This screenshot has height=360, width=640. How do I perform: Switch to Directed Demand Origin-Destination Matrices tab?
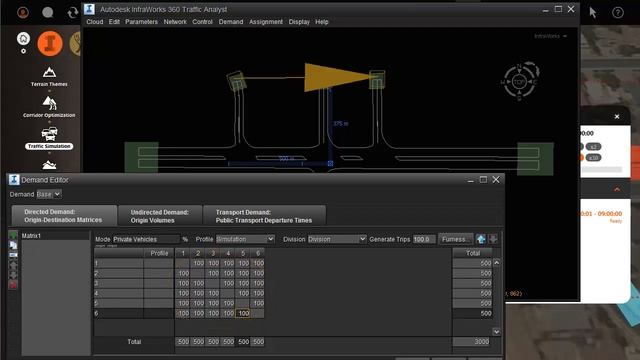(64, 216)
